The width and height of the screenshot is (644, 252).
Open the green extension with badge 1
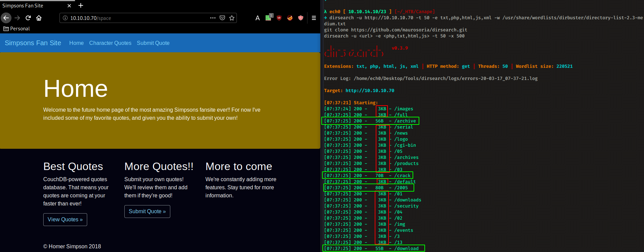pos(269,17)
